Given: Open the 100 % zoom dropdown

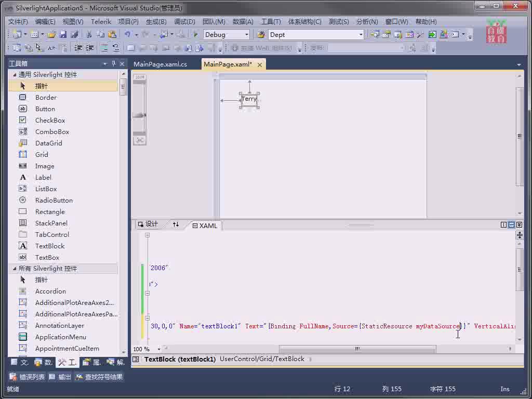Looking at the screenshot, I should tap(159, 349).
